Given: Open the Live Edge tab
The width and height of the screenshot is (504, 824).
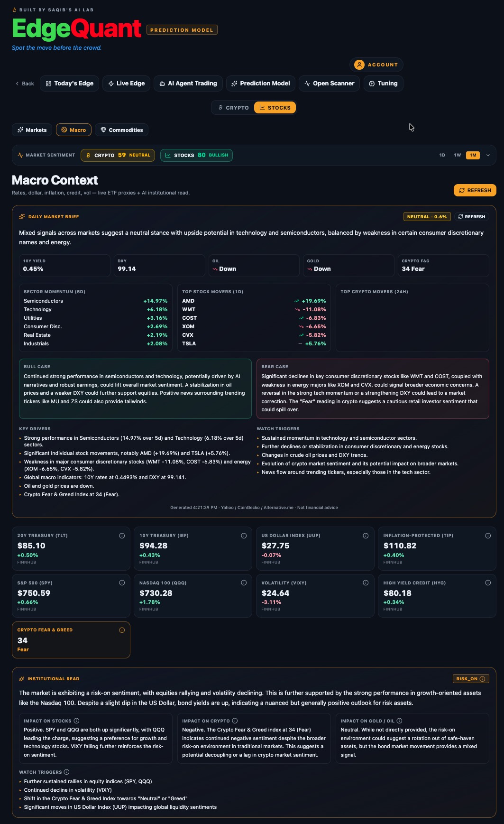Looking at the screenshot, I should click(x=127, y=83).
